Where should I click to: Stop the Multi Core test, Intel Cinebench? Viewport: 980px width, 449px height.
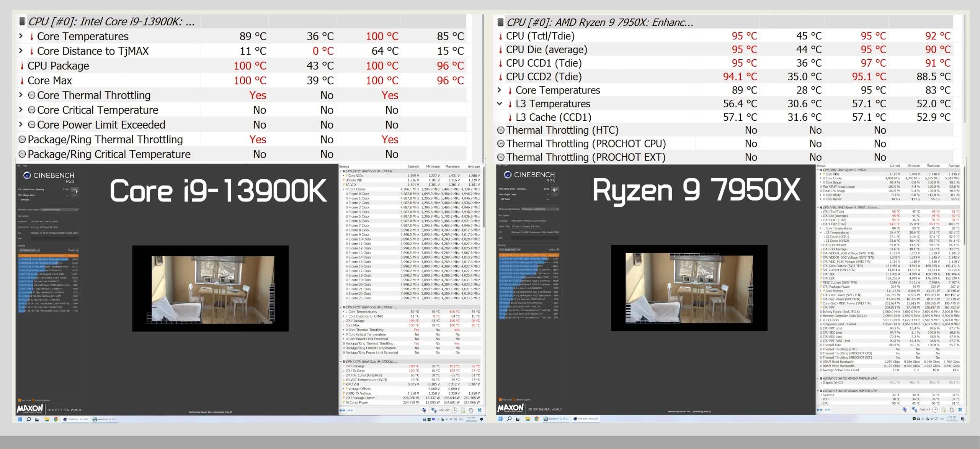[x=75, y=189]
